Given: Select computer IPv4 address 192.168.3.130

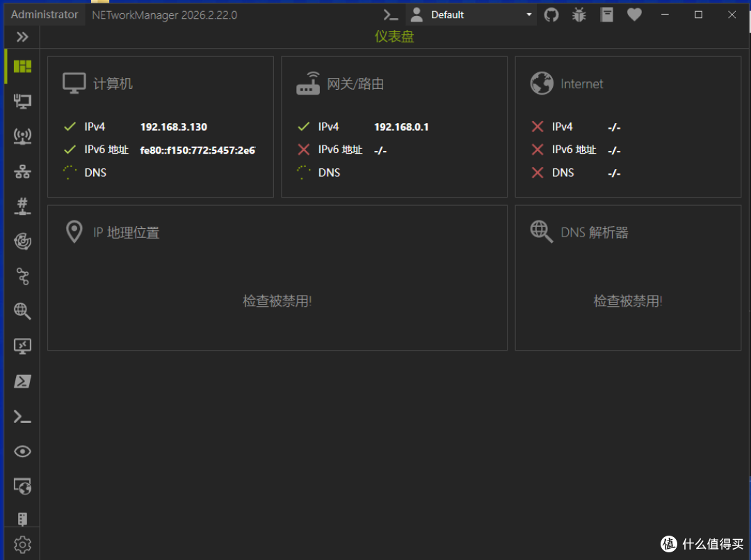Looking at the screenshot, I should coord(173,127).
